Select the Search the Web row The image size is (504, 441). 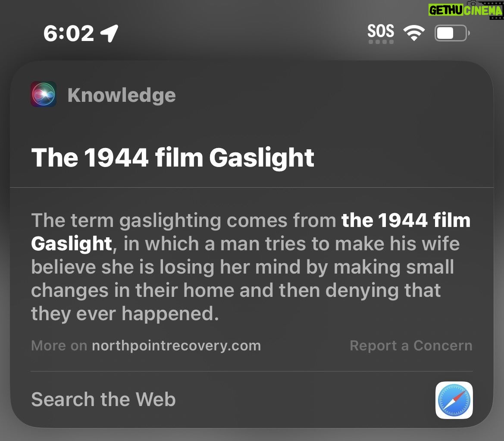(x=252, y=400)
